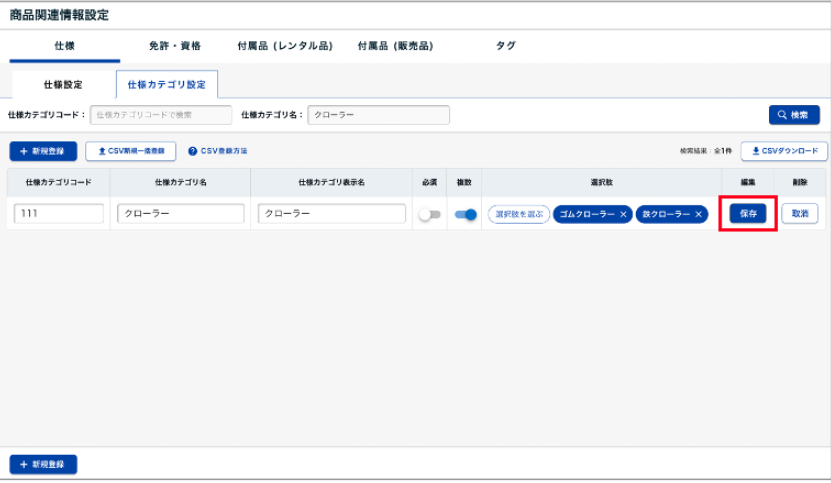Remove the ゴムクローラー chip via its X
The width and height of the screenshot is (831, 483).
[x=623, y=214]
